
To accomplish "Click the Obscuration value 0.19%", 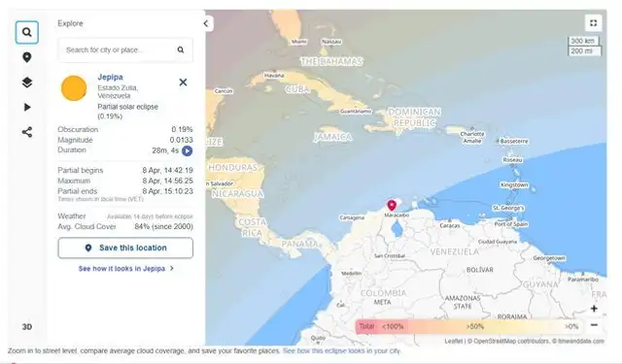I will tap(182, 129).
